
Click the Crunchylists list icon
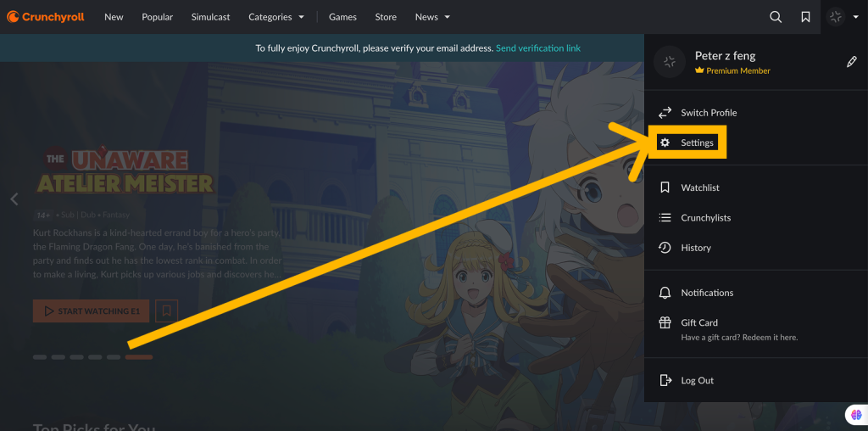[665, 218]
